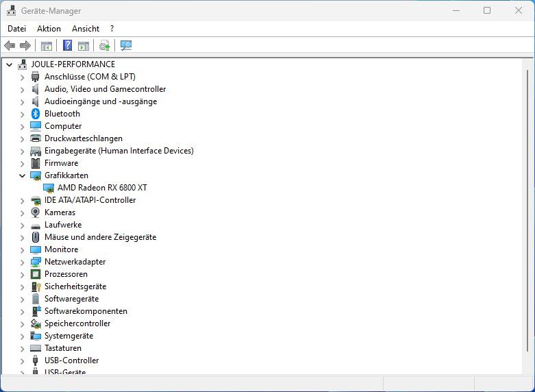Collapse the Grafikkarten category

click(22, 175)
